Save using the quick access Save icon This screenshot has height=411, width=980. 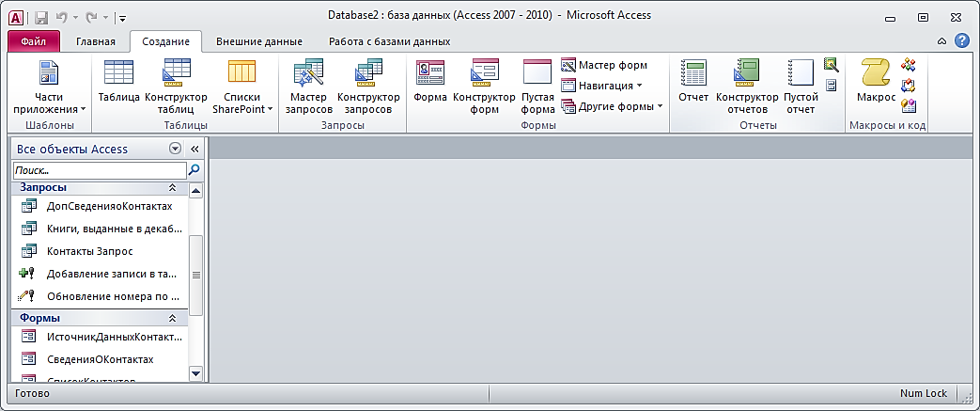coord(41,18)
